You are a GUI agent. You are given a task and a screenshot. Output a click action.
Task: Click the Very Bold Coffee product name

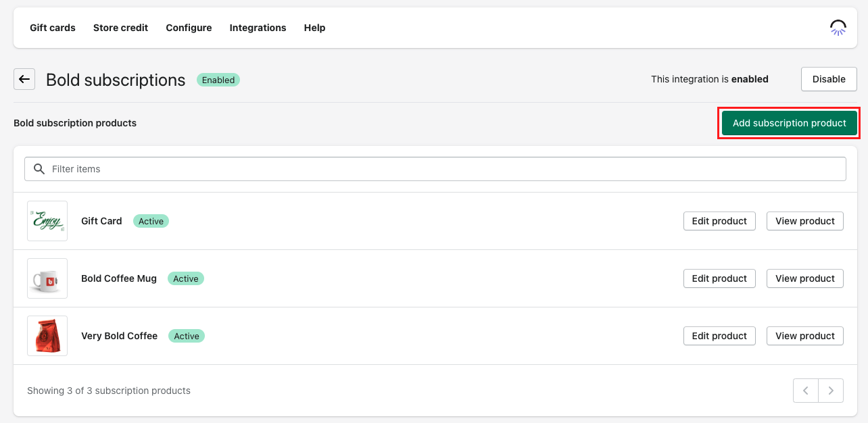click(119, 336)
